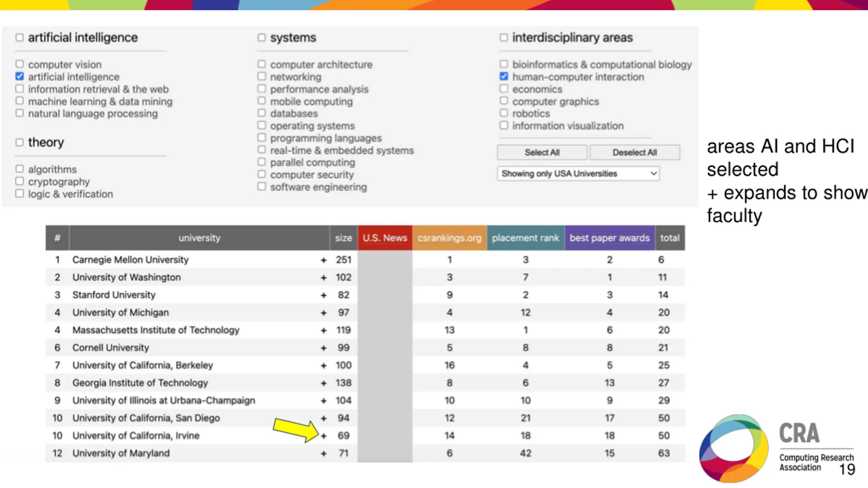Uncheck the artificial intelligence sub-area checkbox
Image resolution: width=868 pixels, height=488 pixels.
click(x=20, y=77)
